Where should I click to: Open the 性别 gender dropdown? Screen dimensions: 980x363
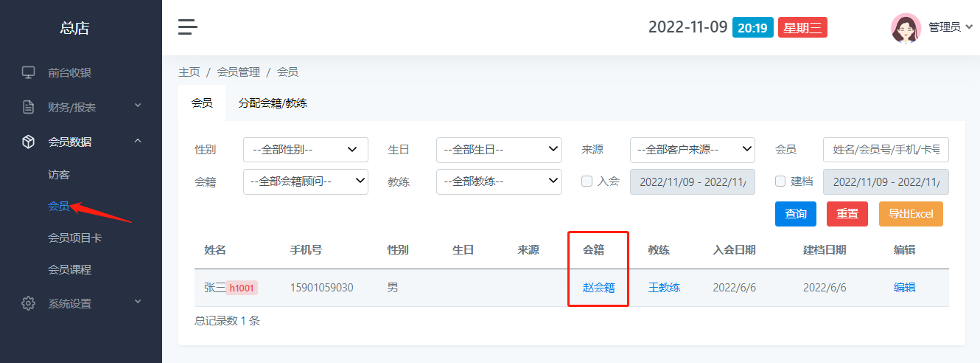[x=305, y=150]
